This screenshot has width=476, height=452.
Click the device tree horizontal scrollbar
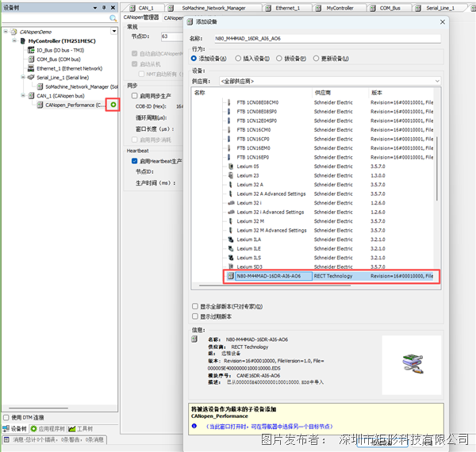point(38,408)
